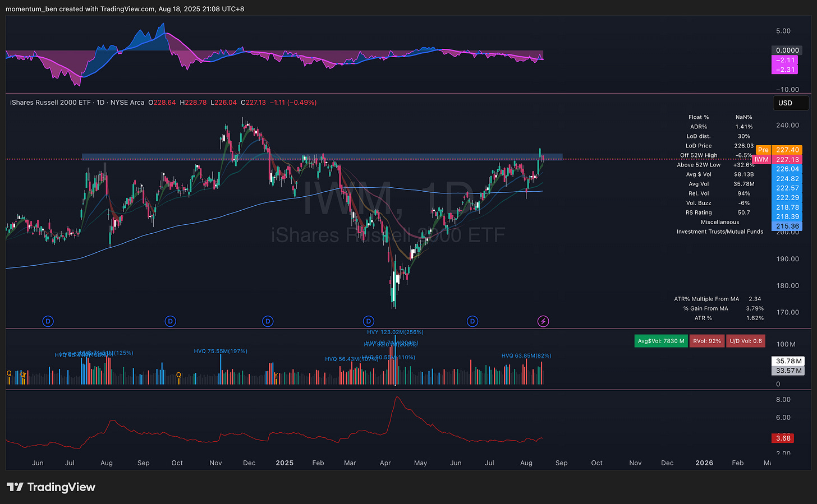Click the orange Pre label
817x504 pixels.
coord(763,150)
